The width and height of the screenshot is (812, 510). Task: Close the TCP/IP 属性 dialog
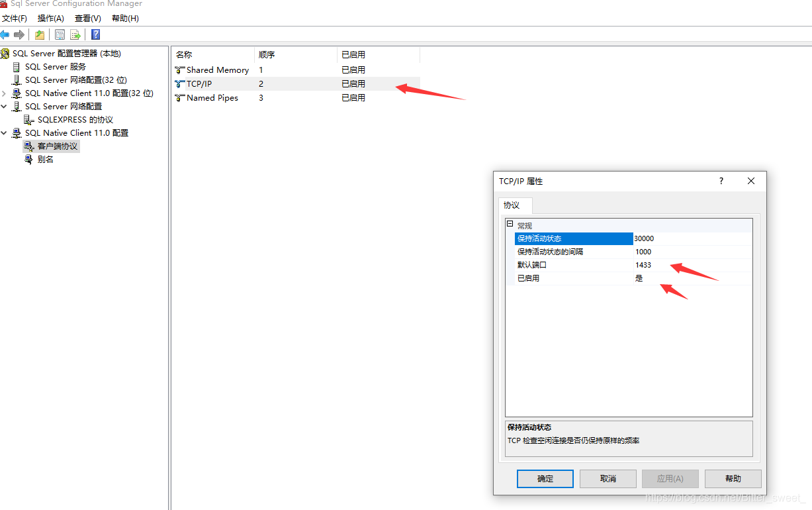pyautogui.click(x=751, y=181)
